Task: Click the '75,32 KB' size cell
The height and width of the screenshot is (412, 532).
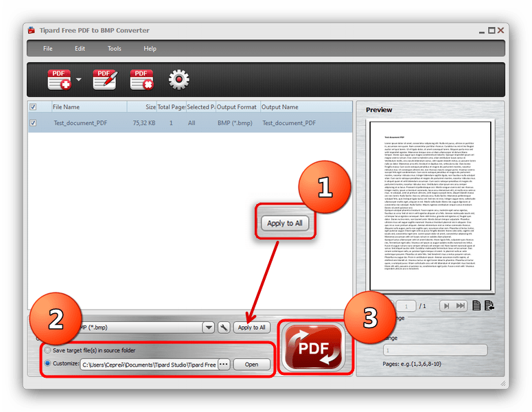Action: click(x=144, y=123)
